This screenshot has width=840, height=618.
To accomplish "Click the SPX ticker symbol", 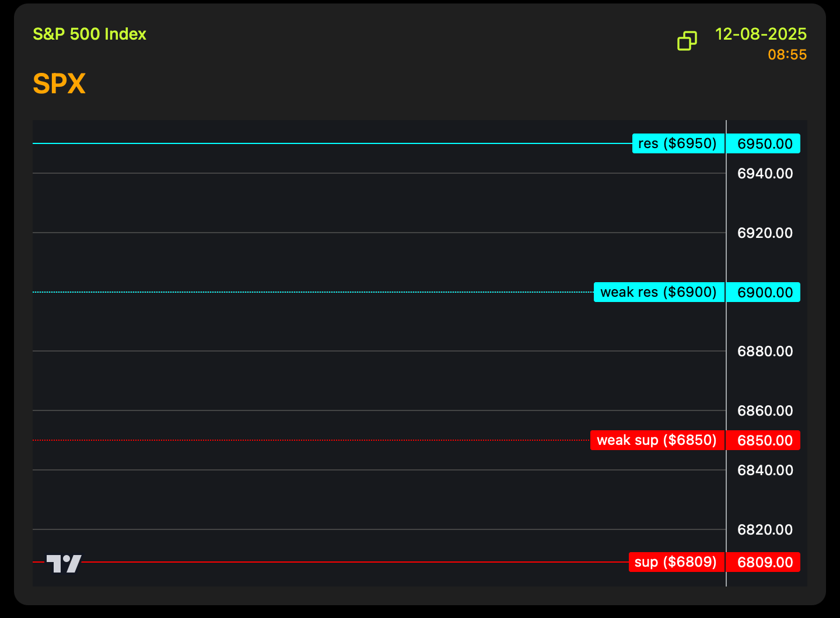I will click(59, 84).
